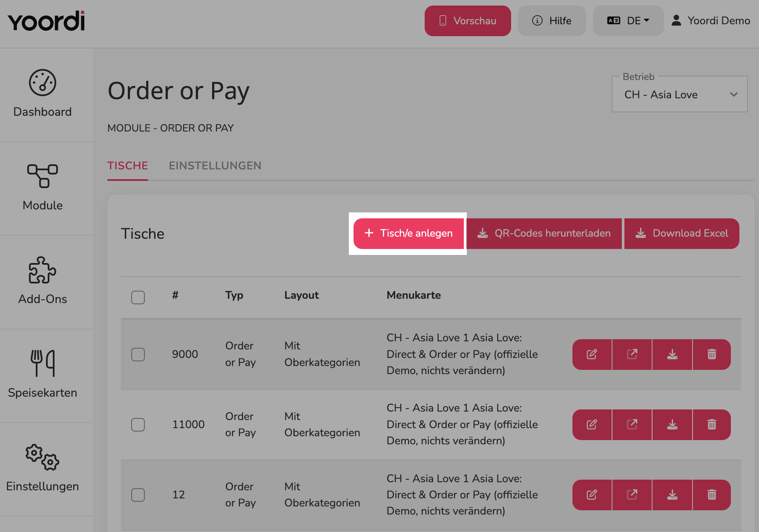Open the Add-Ons puzzle icon
This screenshot has width=759, height=532.
(x=42, y=270)
